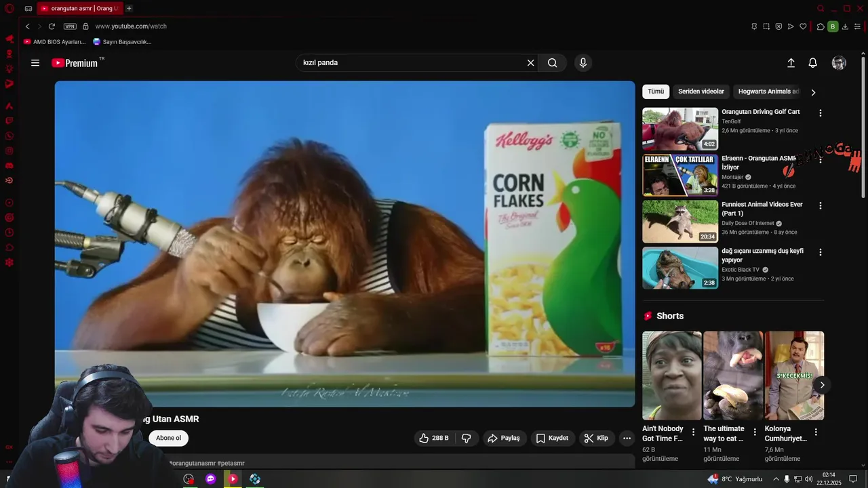Image resolution: width=868 pixels, height=488 pixels.
Task: Click the main video player
Action: point(344,244)
